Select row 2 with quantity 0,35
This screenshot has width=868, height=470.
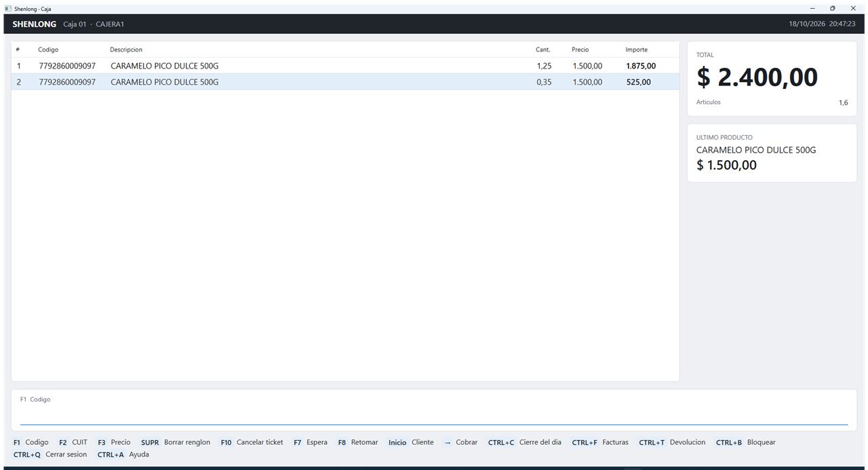tap(345, 82)
